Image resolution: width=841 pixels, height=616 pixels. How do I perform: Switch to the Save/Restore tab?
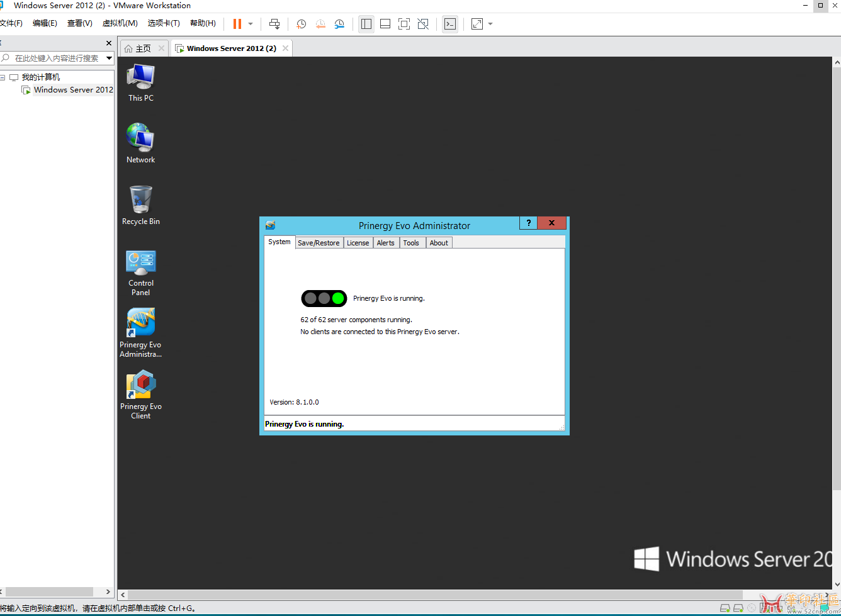[319, 243]
